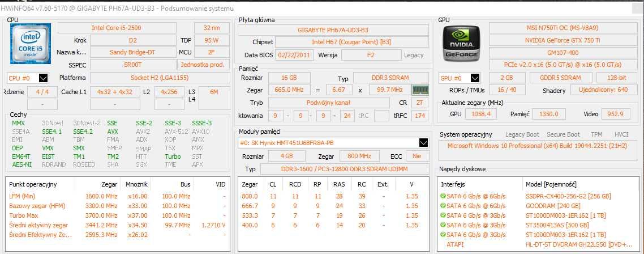644x254 pixels.
Task: Select the 'Intel Core i5-2500' CPU name field
Action: (117, 28)
